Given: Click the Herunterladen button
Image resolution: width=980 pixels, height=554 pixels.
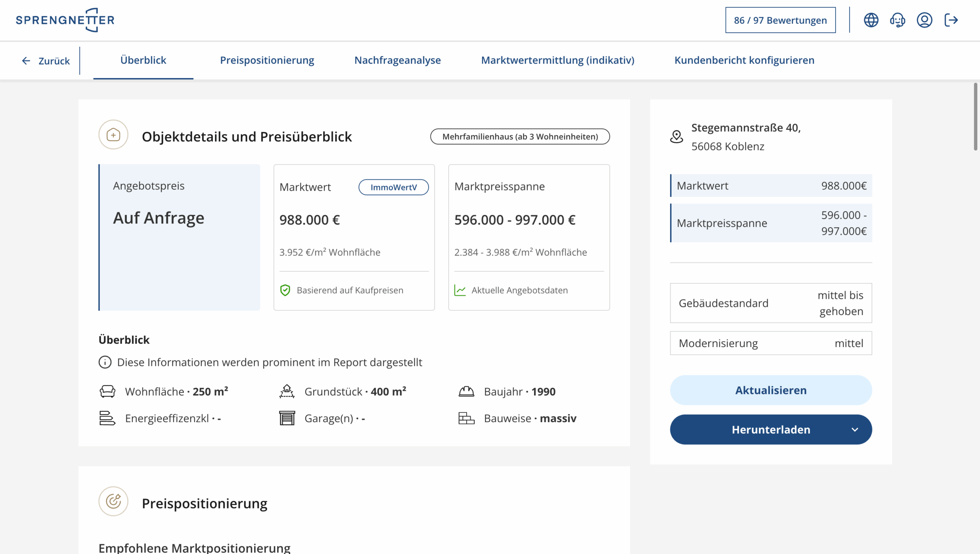Looking at the screenshot, I should pyautogui.click(x=771, y=429).
